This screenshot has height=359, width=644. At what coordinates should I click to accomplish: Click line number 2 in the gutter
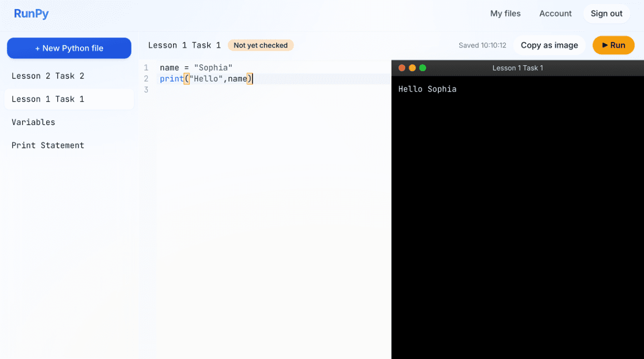pyautogui.click(x=146, y=79)
